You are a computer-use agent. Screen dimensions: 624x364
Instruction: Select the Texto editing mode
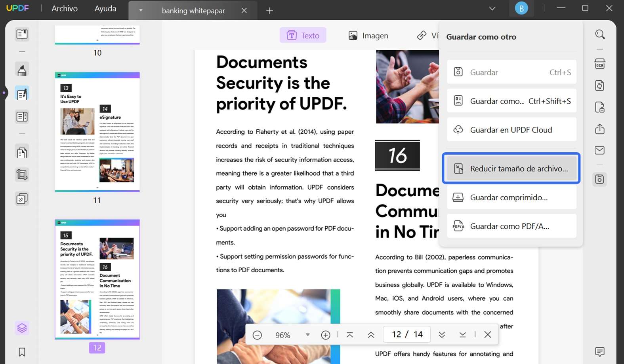tap(303, 36)
